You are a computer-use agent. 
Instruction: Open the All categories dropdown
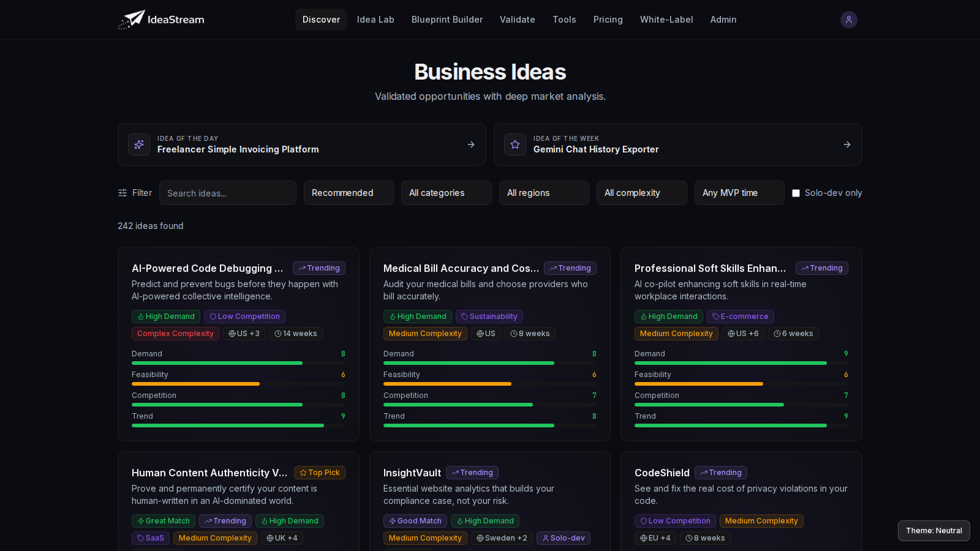(x=446, y=193)
